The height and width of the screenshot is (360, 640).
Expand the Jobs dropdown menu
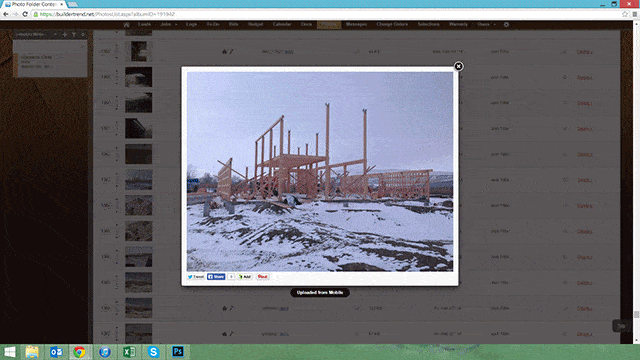[x=168, y=24]
